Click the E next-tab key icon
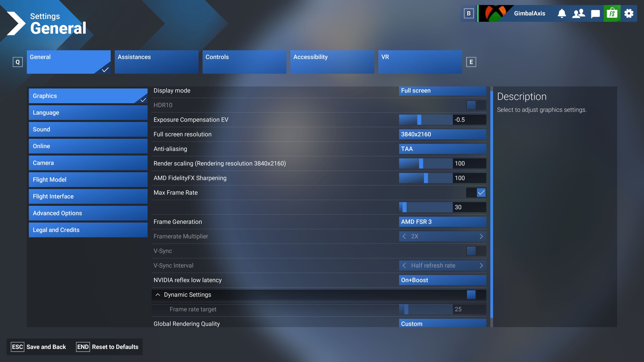This screenshot has width=644, height=362. (471, 62)
